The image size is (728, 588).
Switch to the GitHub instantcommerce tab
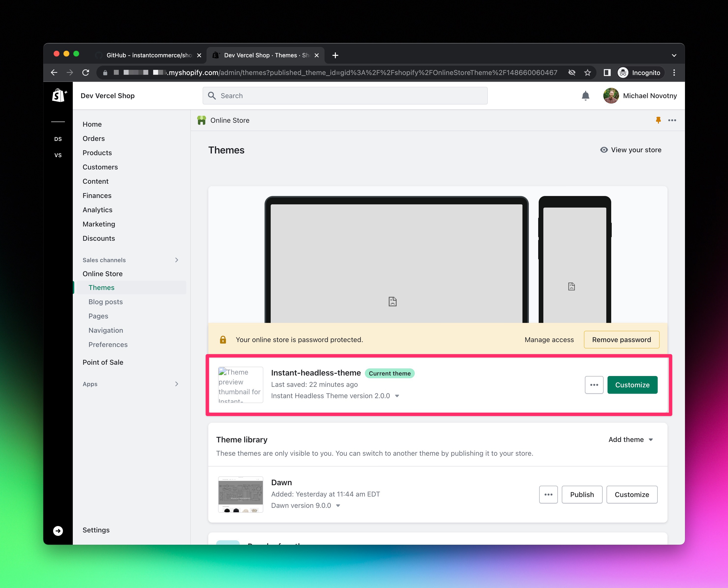click(149, 55)
